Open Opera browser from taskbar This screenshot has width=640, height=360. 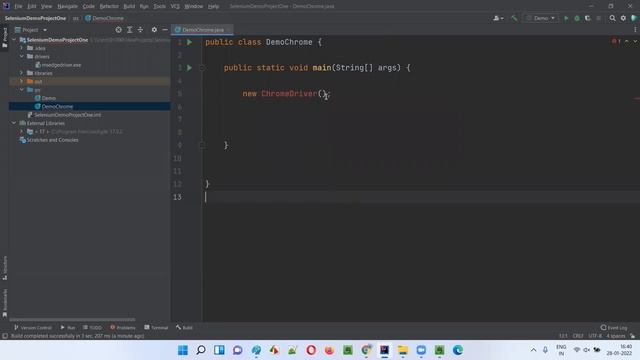(x=311, y=350)
